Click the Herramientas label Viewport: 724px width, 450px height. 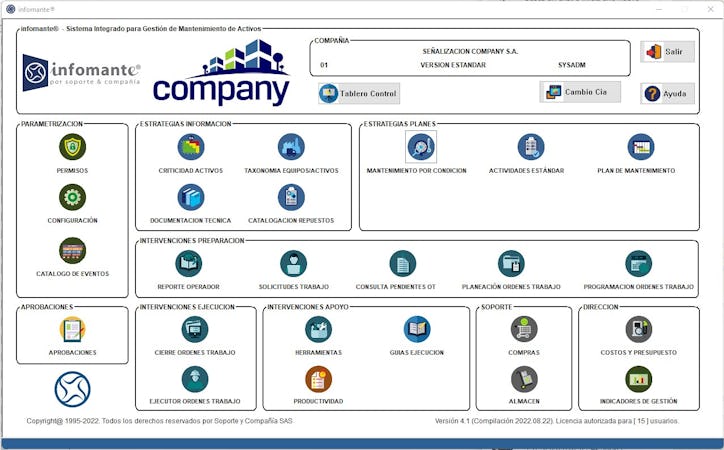[x=319, y=353]
